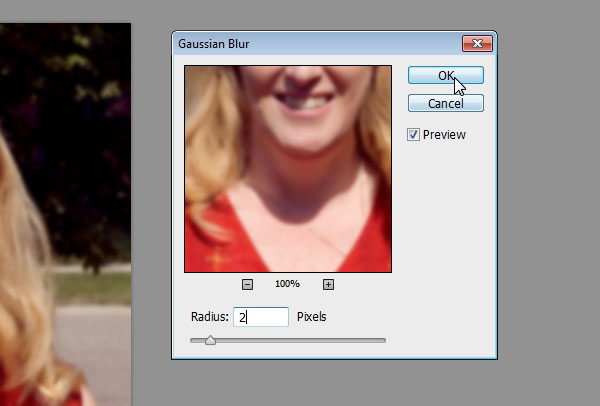Click the Preview label text
This screenshot has height=406, width=600.
pyautogui.click(x=444, y=135)
